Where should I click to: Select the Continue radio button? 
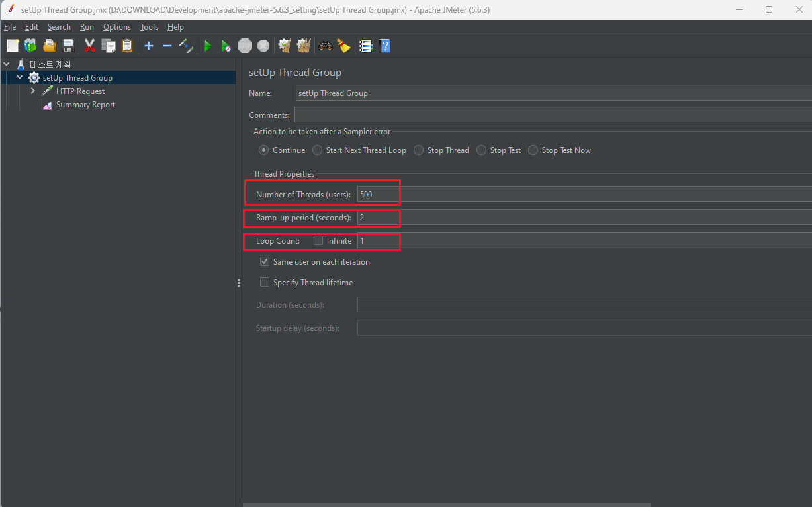click(264, 150)
